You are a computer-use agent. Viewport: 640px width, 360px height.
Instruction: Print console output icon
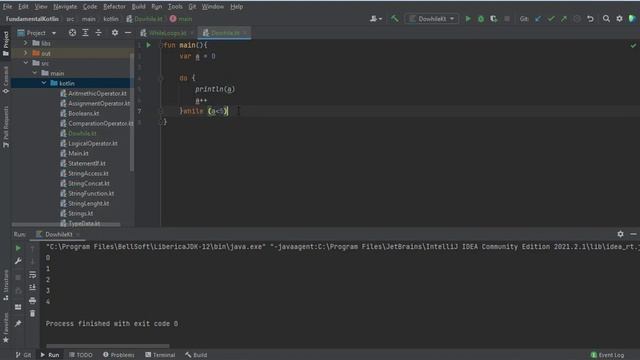click(33, 301)
